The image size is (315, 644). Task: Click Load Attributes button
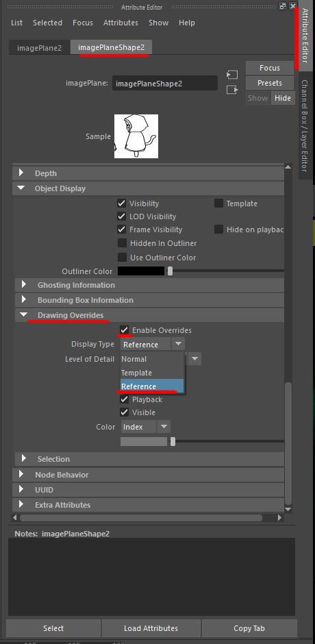coord(151,628)
